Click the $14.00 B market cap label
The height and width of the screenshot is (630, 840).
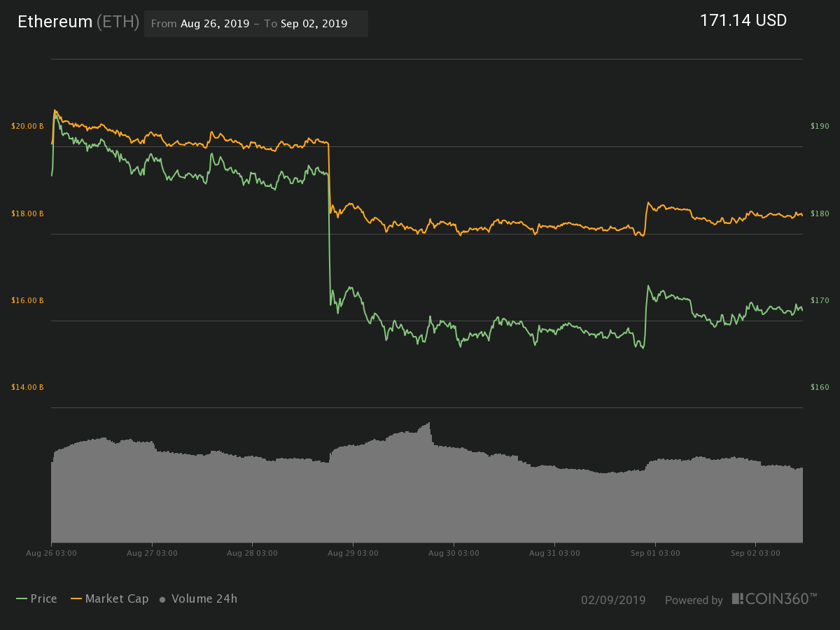coord(27,387)
